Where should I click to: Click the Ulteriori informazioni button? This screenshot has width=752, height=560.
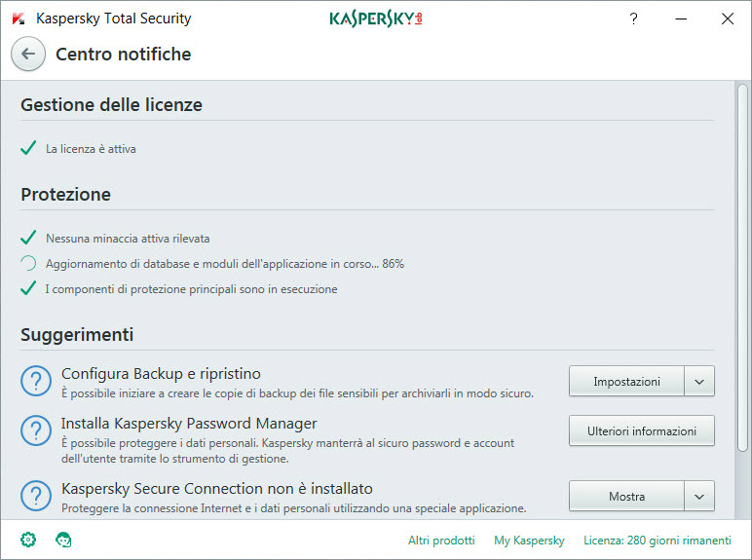click(x=641, y=430)
